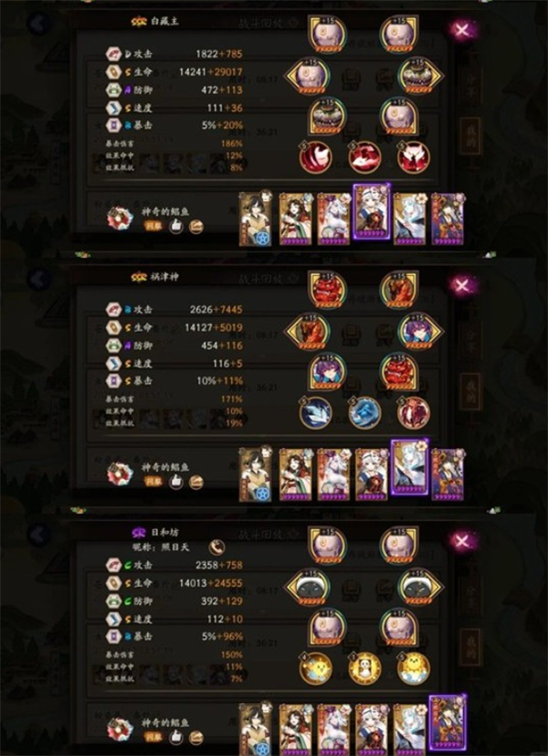Switch to dimmed 我的 tab beside 桥津神 panel
This screenshot has height=756, width=548.
coord(469,390)
